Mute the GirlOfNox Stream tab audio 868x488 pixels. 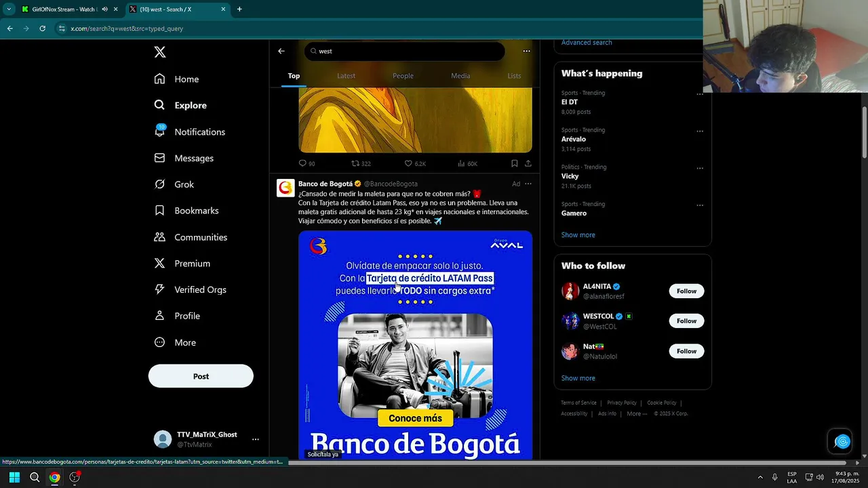click(104, 9)
